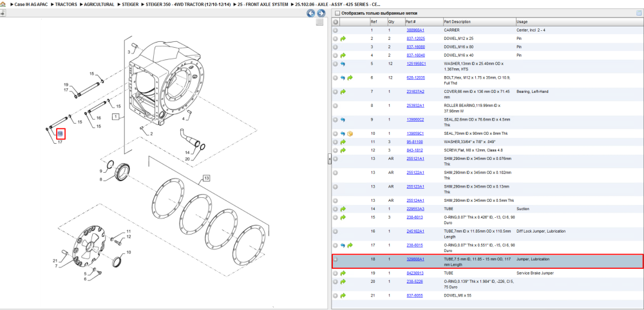This screenshot has width=644, height=310.
Task: Select boxed callout 1 on the diagram
Action: point(116,117)
